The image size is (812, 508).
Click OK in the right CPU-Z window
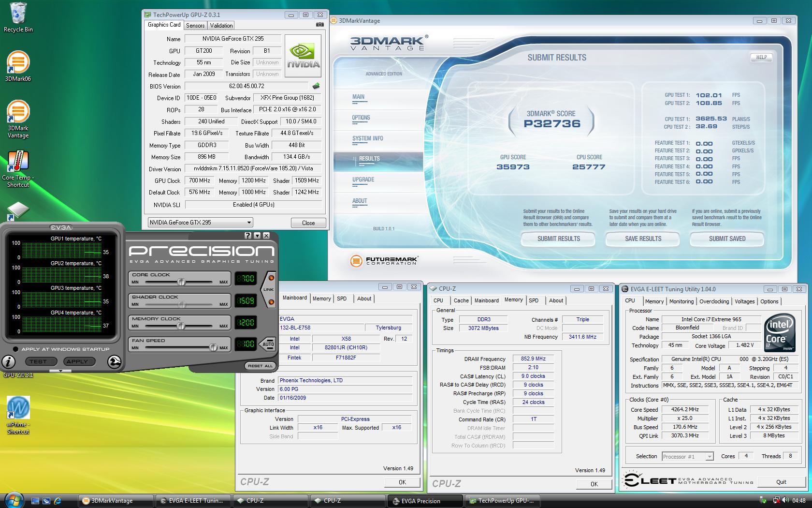pos(594,484)
